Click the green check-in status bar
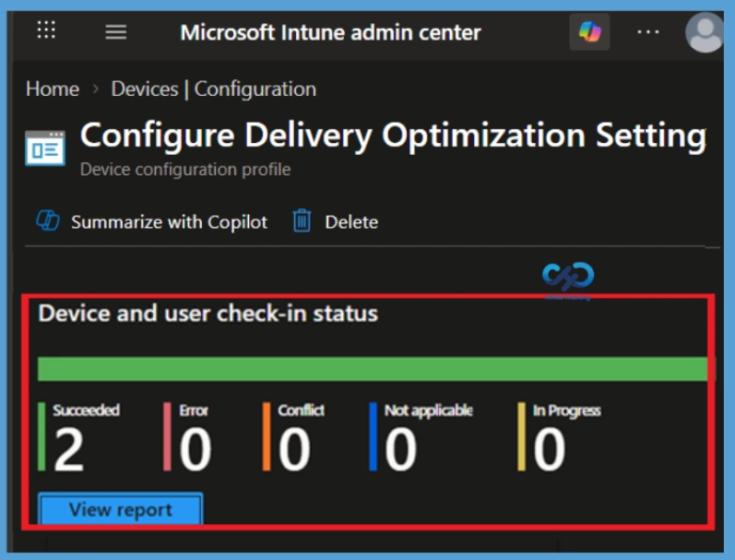The width and height of the screenshot is (735, 560). click(x=373, y=369)
